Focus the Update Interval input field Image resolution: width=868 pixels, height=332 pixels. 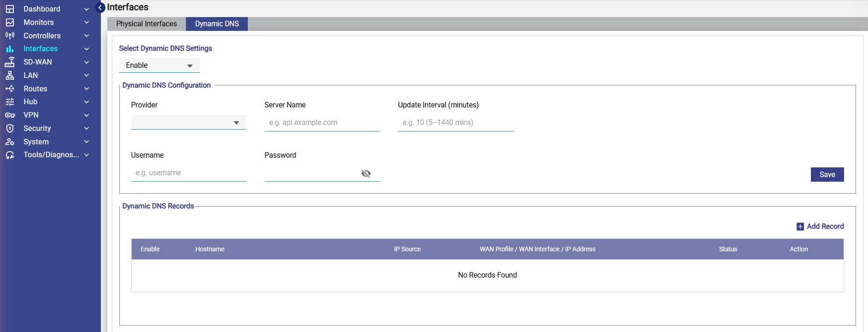[456, 123]
